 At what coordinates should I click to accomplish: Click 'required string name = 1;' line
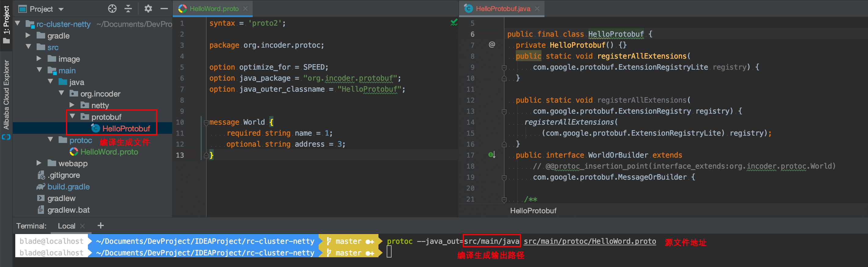[x=279, y=133]
